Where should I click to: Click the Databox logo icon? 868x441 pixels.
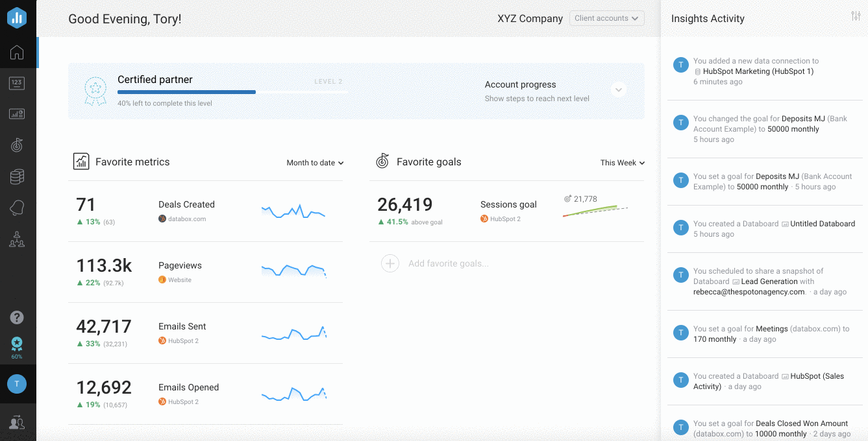click(18, 18)
